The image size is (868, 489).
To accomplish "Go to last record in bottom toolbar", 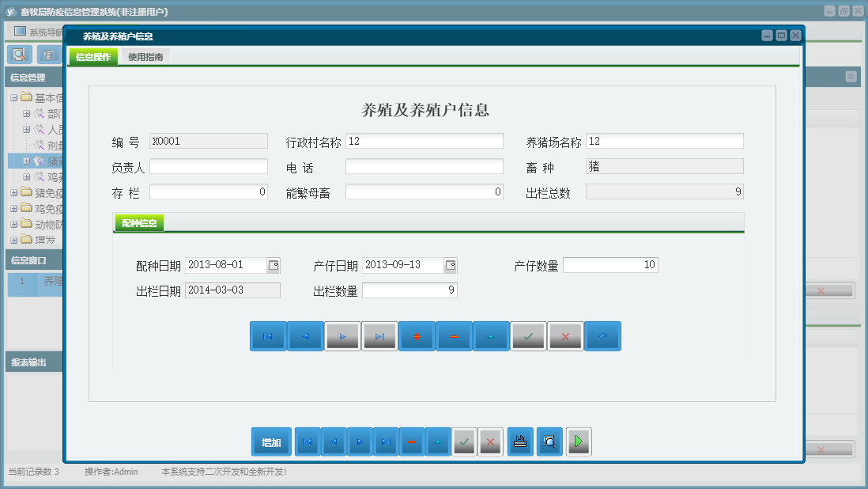I will pyautogui.click(x=385, y=442).
